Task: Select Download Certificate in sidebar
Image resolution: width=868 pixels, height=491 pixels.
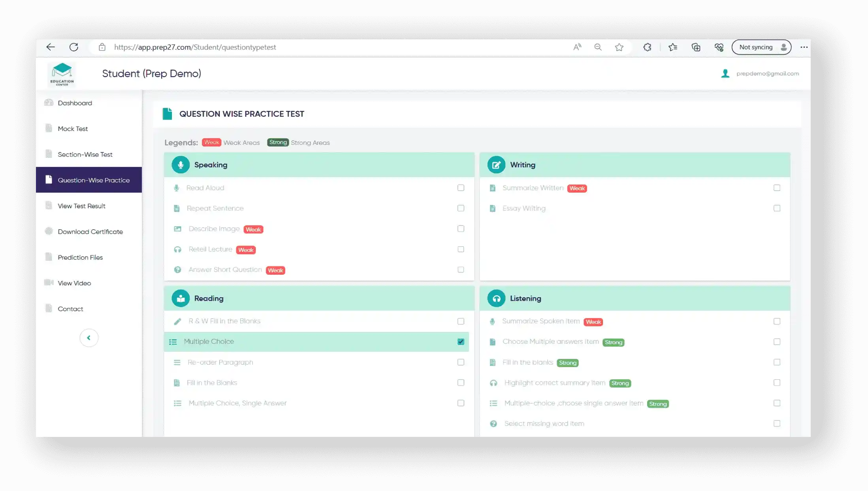Action: point(90,232)
